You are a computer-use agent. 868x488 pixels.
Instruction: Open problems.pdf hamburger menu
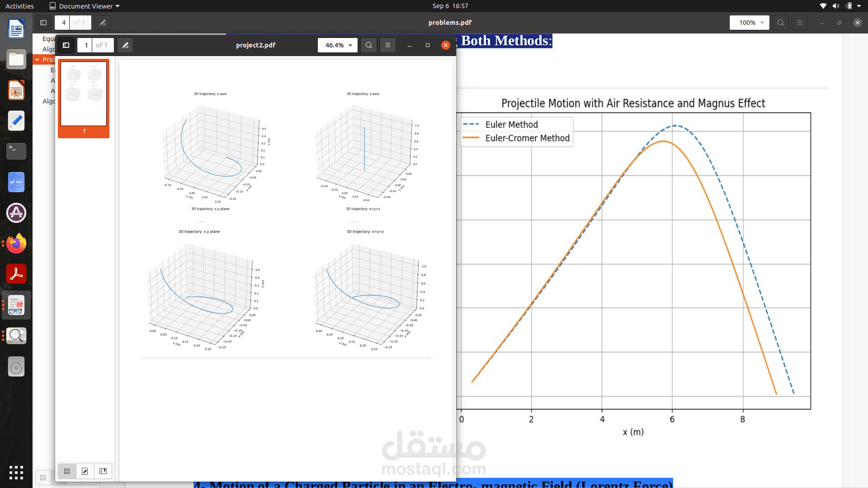point(799,23)
